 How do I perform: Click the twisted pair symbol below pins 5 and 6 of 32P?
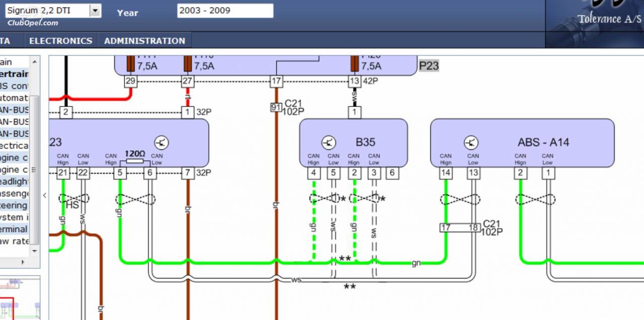tap(135, 199)
